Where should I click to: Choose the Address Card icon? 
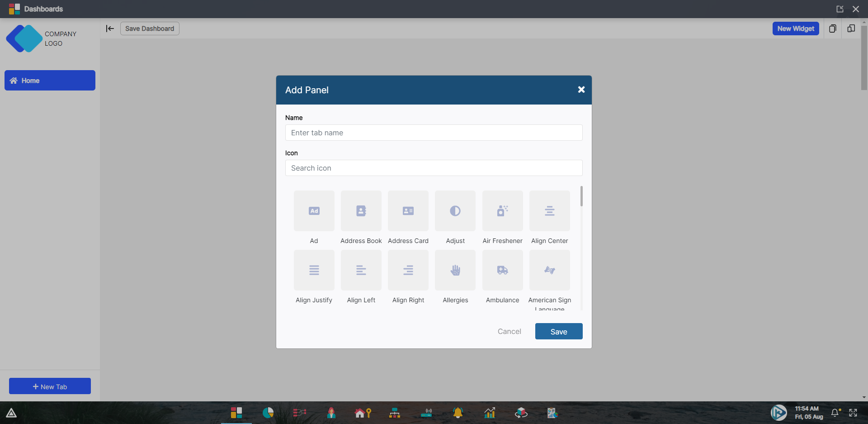[x=408, y=211]
